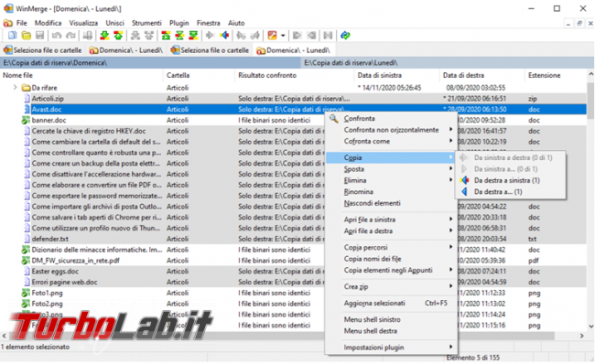Image resolution: width=595 pixels, height=364 pixels.
Task: Click the Refresh toolbar icon
Action: pyautogui.click(x=345, y=36)
